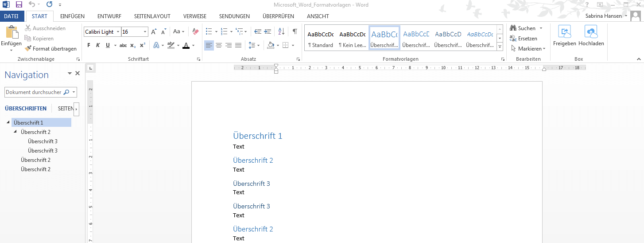Click the Dokument durchsuchen search field
This screenshot has height=243, width=644.
click(41, 92)
